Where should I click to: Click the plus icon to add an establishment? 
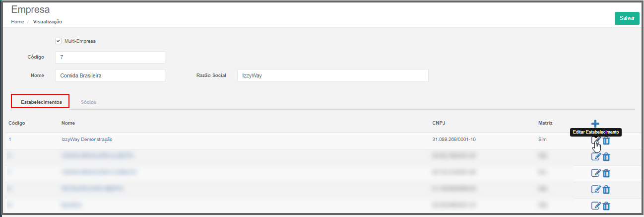(x=595, y=123)
